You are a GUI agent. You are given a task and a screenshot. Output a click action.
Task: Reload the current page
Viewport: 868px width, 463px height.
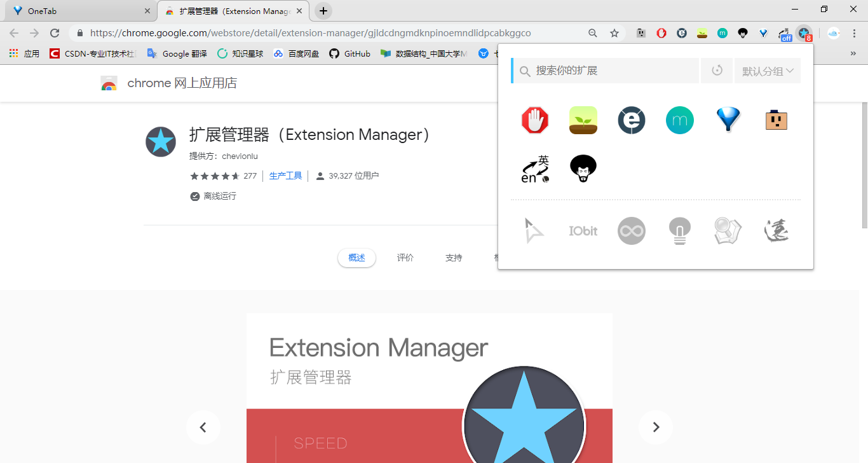pos(55,33)
